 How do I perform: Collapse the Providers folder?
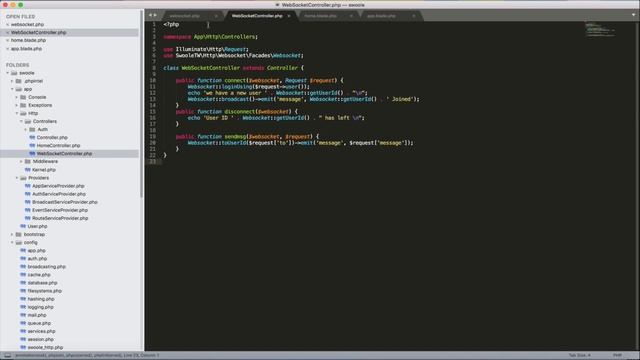tap(17, 178)
